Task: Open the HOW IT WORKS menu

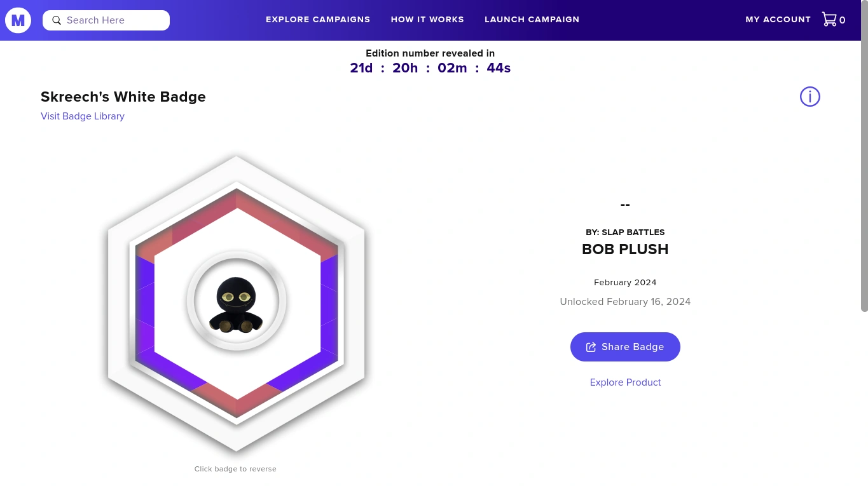Action: [427, 20]
